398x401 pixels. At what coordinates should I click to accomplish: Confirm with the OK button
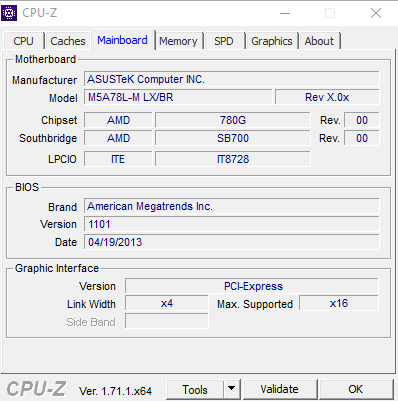[356, 389]
